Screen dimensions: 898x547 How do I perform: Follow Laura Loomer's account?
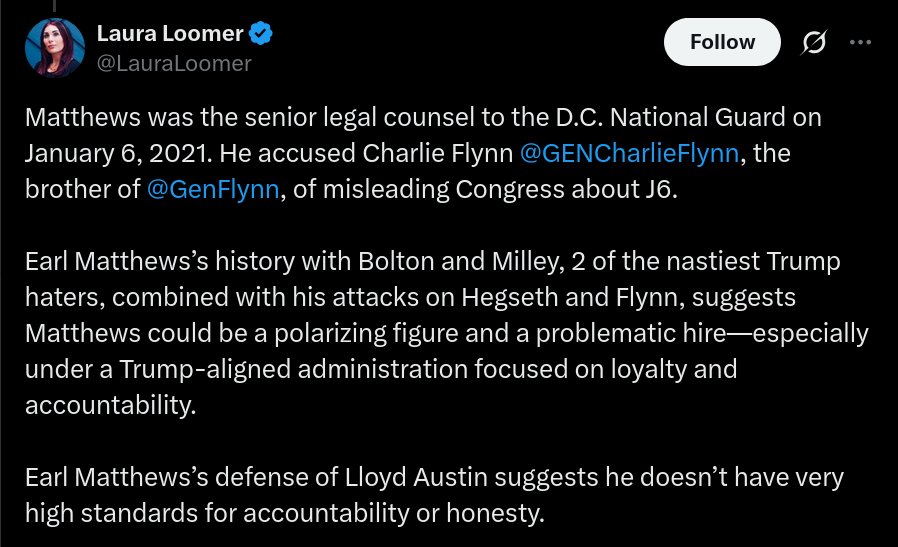coord(722,42)
